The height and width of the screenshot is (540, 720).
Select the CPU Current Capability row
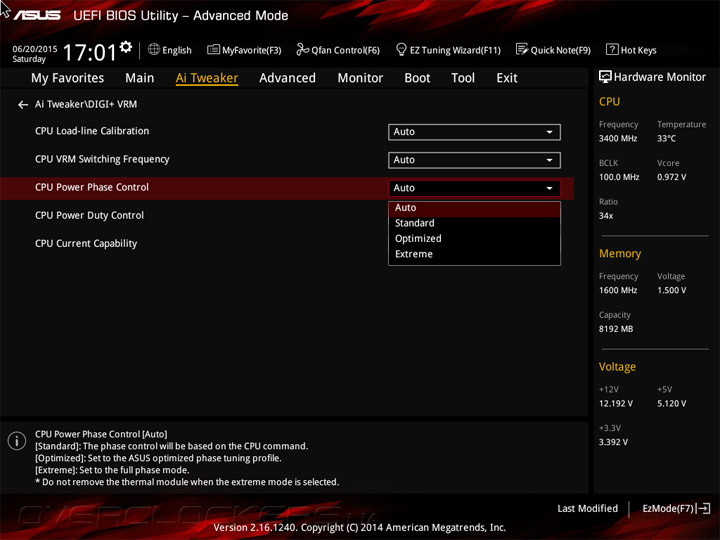tap(86, 243)
